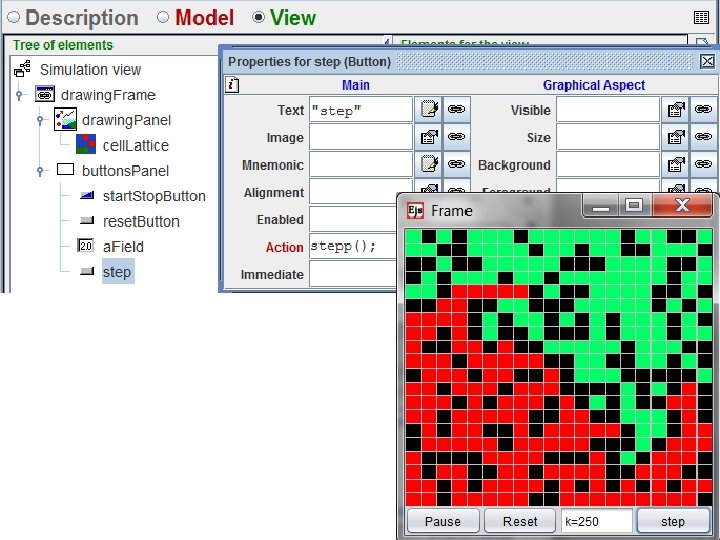Click the link icon for Visible property
The width and height of the screenshot is (720, 540).
click(x=703, y=109)
